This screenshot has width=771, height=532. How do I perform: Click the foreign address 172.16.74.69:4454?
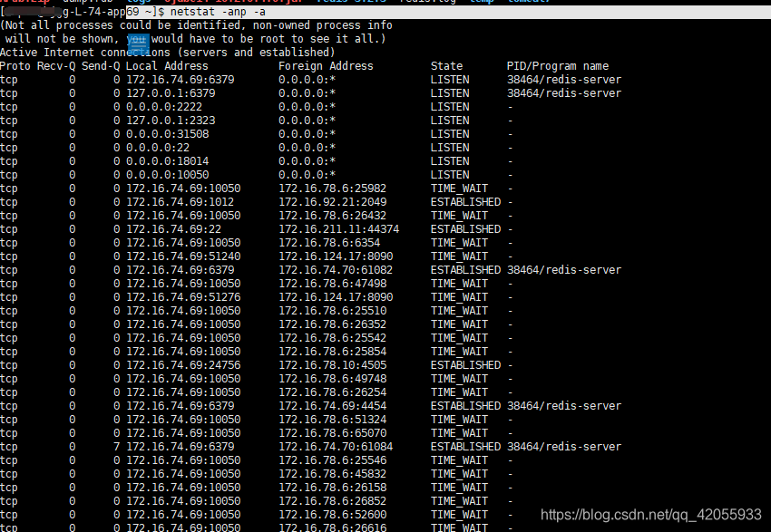(x=332, y=406)
